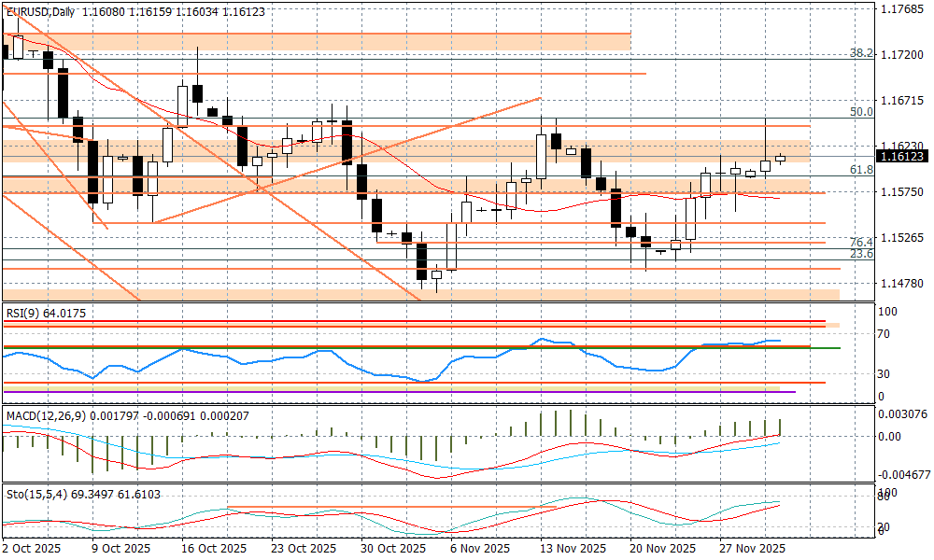Viewport: 934px width, 560px height.
Task: Click the 1.14780 price axis label
Action: [902, 283]
